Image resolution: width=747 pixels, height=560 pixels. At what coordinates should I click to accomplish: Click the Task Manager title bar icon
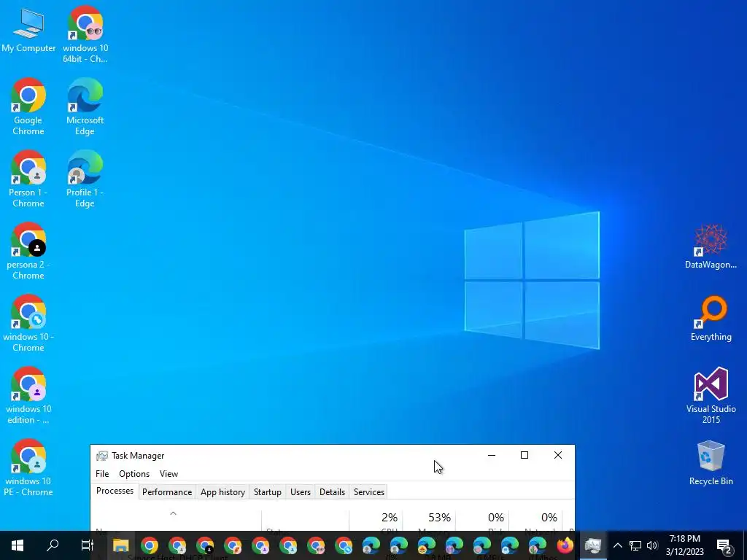pos(102,456)
